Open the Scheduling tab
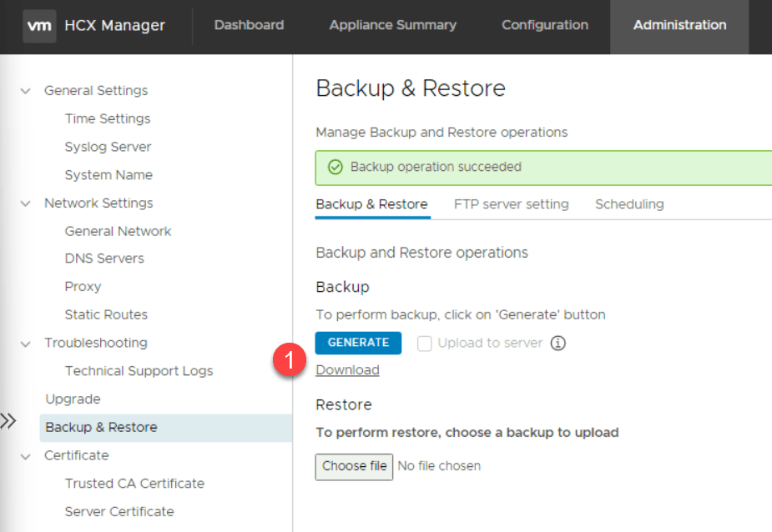Viewport: 772px width, 532px height. (x=629, y=204)
